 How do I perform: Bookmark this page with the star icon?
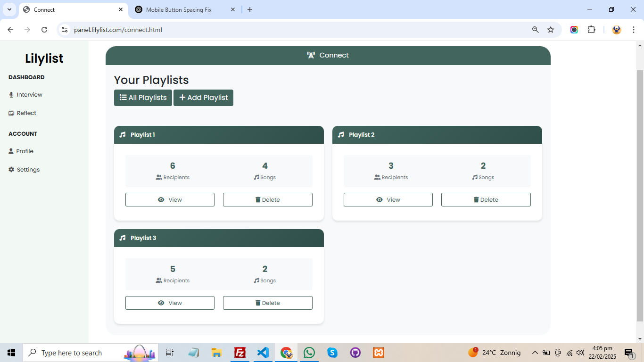pos(551,30)
